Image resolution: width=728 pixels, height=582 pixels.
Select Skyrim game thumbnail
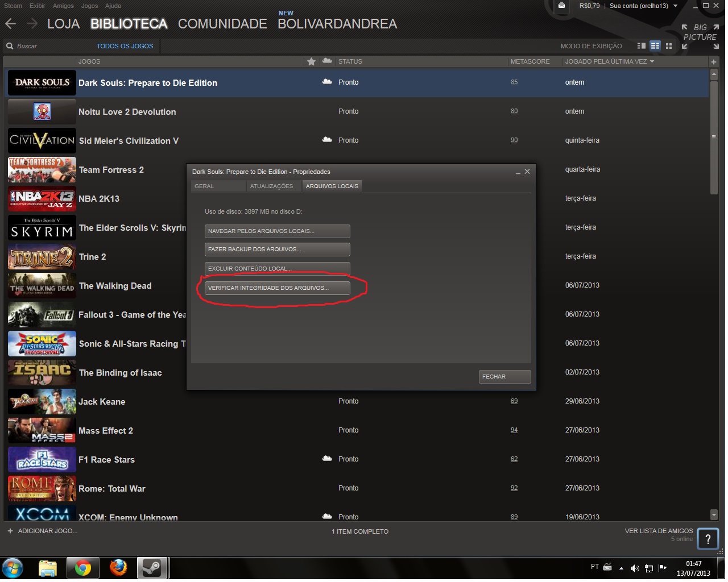pyautogui.click(x=42, y=228)
